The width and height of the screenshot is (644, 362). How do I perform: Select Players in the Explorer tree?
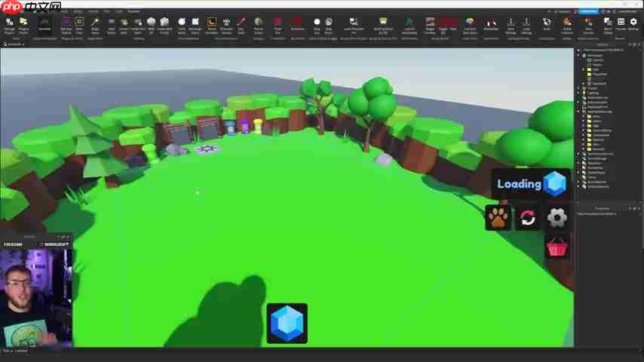pos(592,88)
